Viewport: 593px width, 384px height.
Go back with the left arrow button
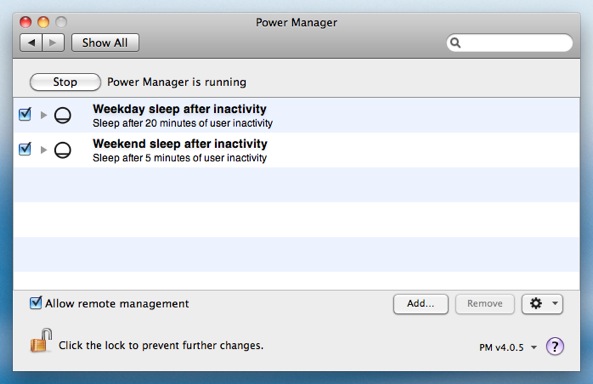(x=31, y=43)
